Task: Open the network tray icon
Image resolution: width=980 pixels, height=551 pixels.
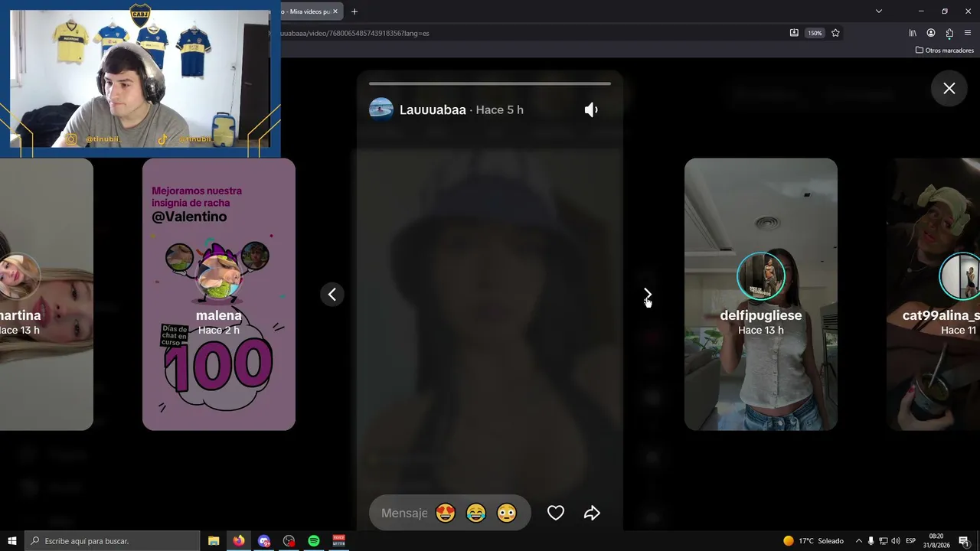Action: (883, 541)
